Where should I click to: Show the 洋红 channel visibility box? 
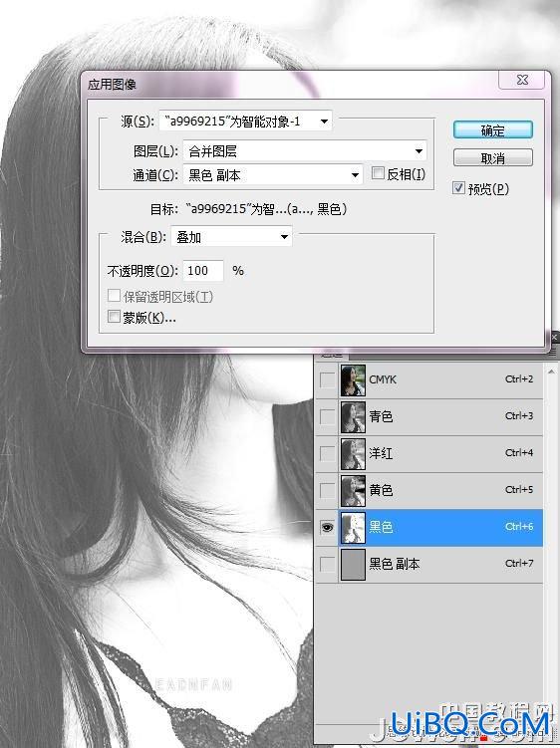[x=327, y=453]
